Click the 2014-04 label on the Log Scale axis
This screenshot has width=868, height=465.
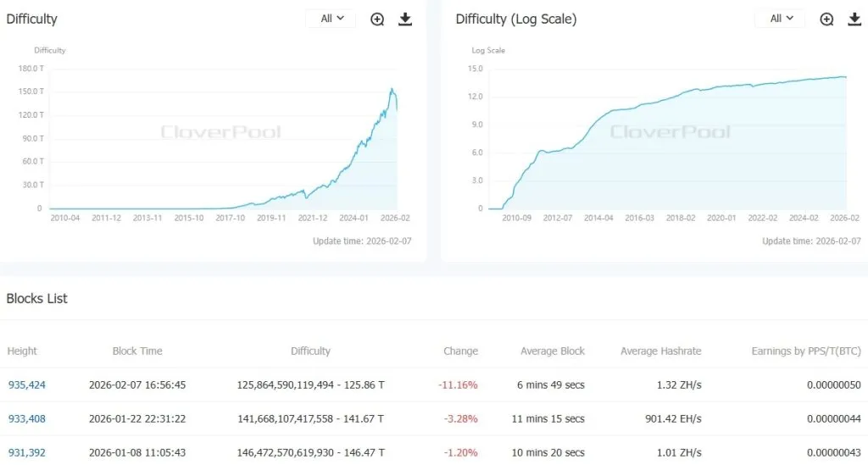pyautogui.click(x=599, y=218)
